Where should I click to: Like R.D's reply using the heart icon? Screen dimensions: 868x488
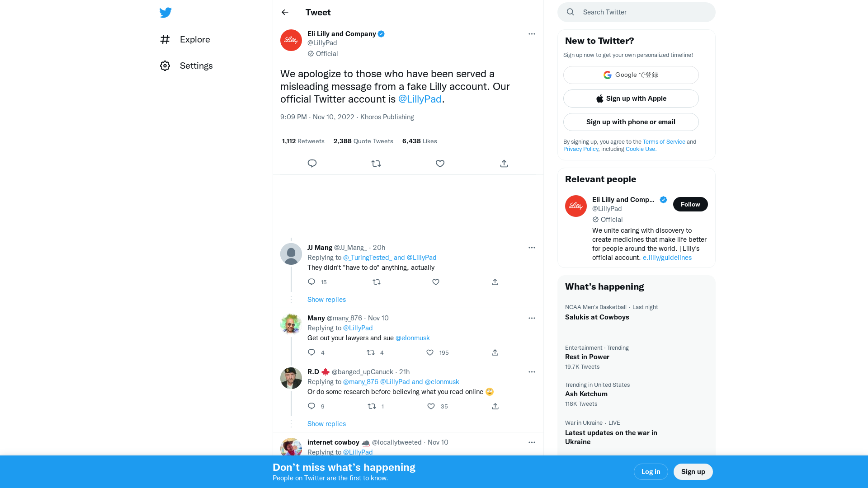431,406
